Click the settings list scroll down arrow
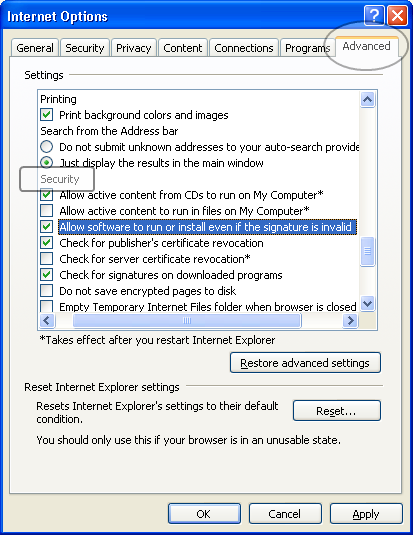The image size is (413, 535). pos(368,303)
